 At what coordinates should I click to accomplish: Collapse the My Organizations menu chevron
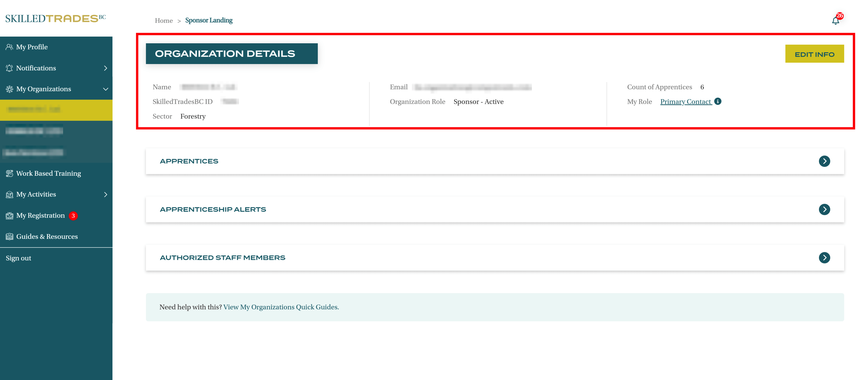(105, 89)
